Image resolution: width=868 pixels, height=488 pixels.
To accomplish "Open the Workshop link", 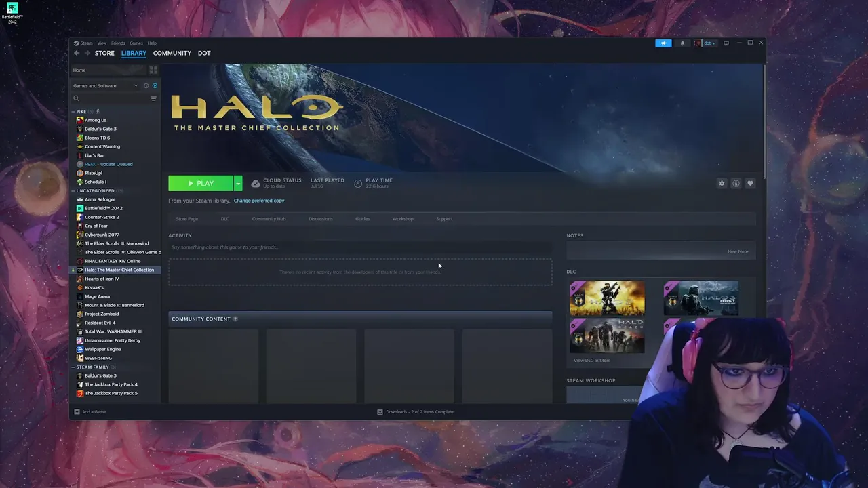I will pyautogui.click(x=403, y=219).
